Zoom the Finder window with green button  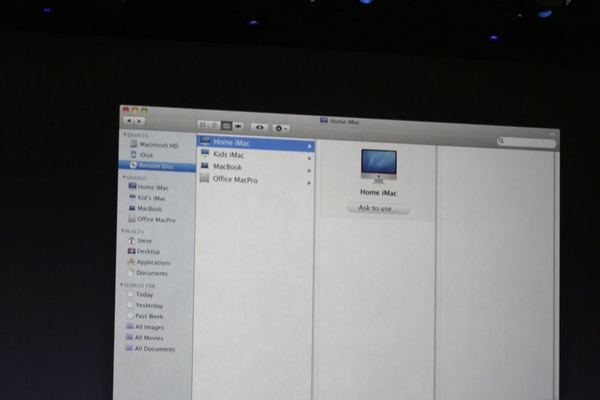click(144, 110)
